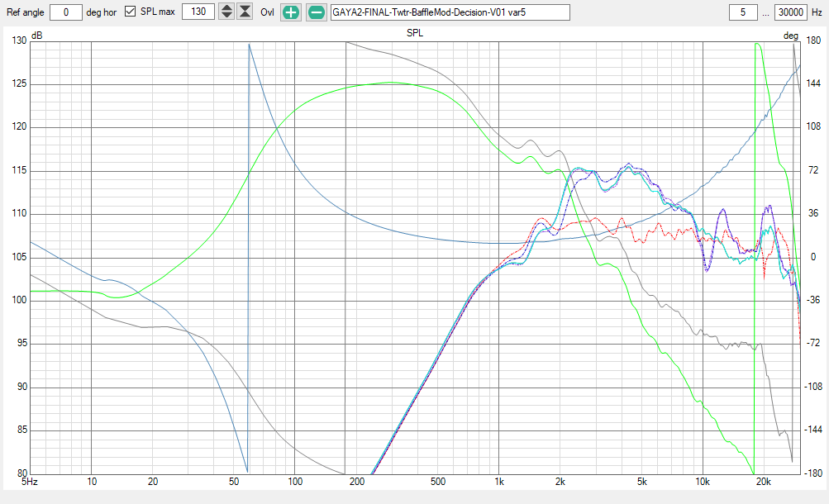Click the "5Hz" frequency axis label
Image resolution: width=829 pixels, height=504 pixels.
click(x=30, y=482)
